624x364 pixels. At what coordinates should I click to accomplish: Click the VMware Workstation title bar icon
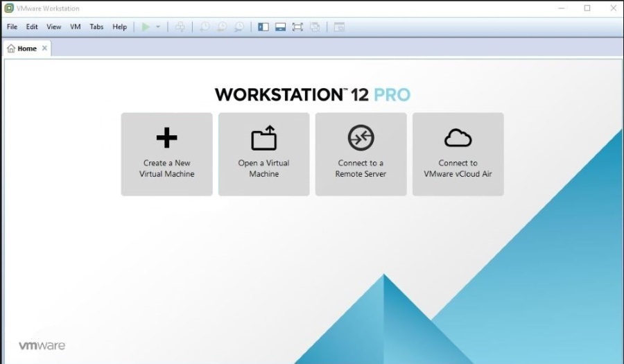click(9, 8)
